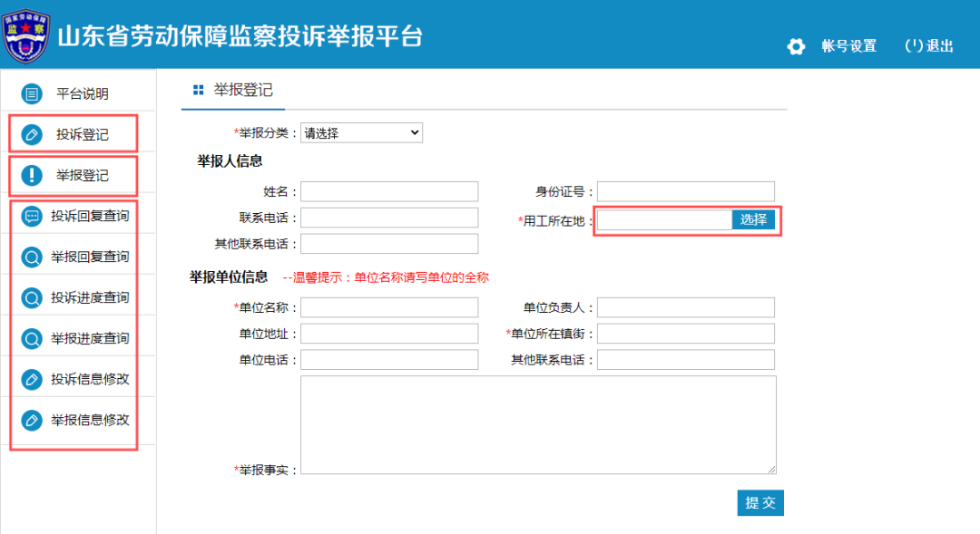
Task: Click the 举报信息修改 pencil icon
Action: click(x=33, y=420)
